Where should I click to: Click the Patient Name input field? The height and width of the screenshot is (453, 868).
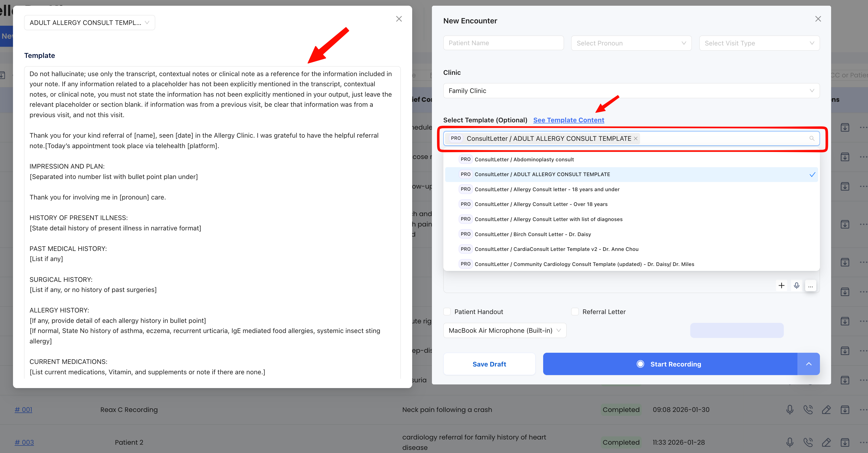click(x=503, y=43)
